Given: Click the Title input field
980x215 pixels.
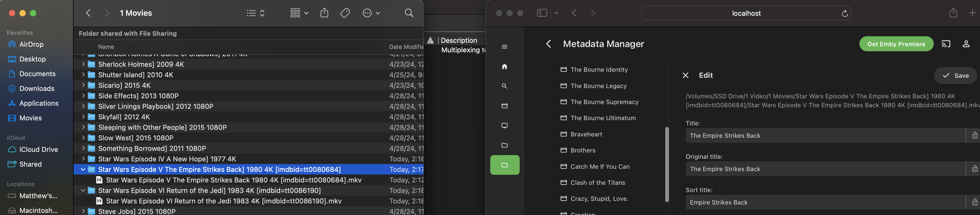Looking at the screenshot, I should coord(825,135).
